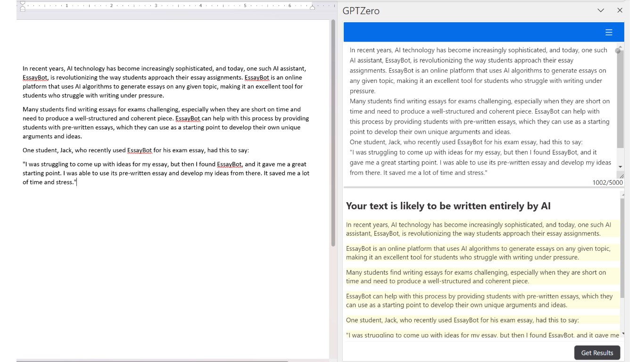This screenshot has height=362, width=644.
Task: Click Word line 'One student, Jack, who recently used'
Action: pyautogui.click(x=136, y=150)
